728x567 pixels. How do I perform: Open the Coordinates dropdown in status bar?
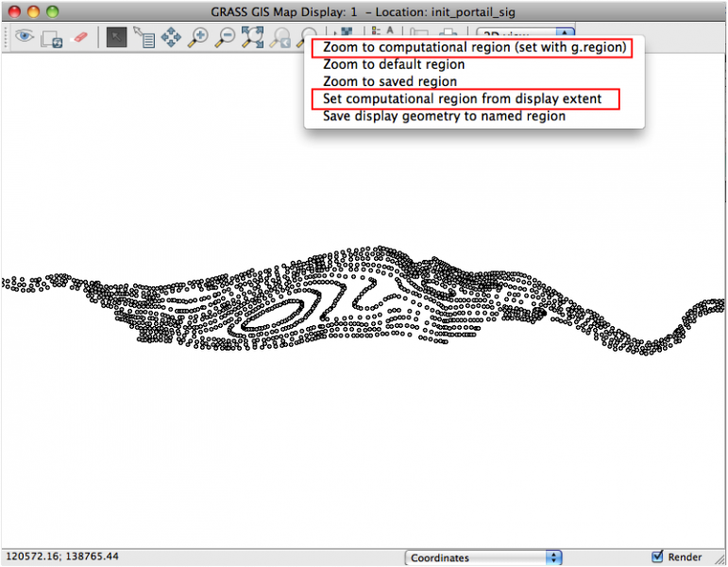click(483, 558)
